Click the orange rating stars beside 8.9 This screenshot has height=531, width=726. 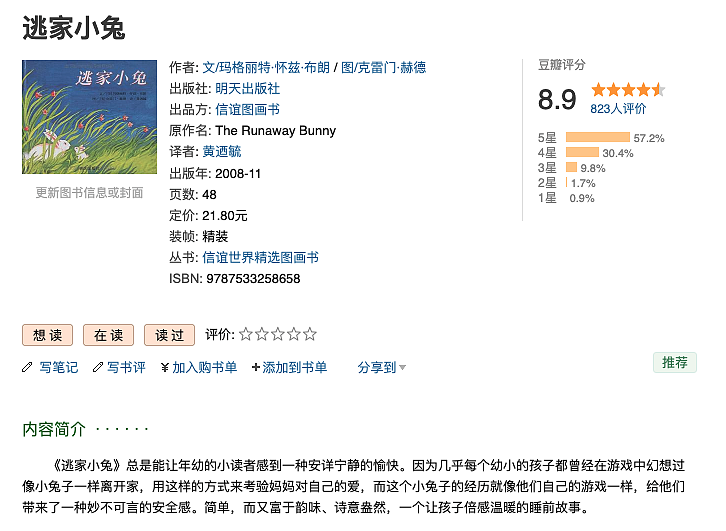coord(627,90)
